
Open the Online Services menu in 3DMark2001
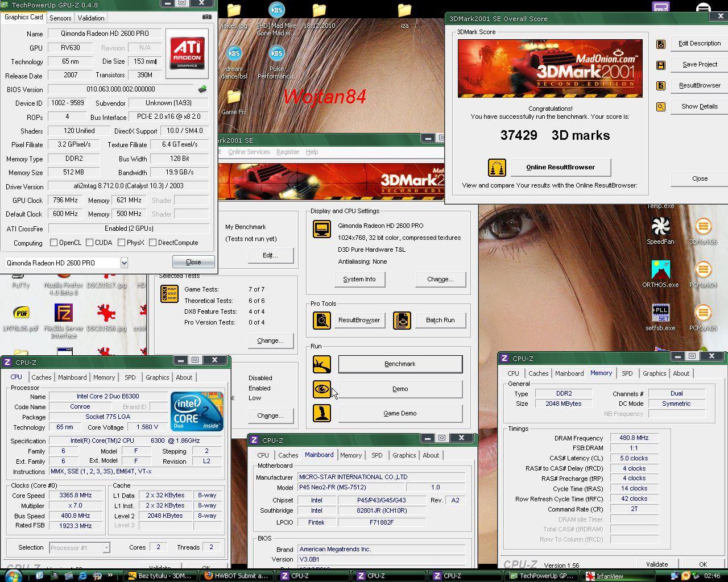[x=249, y=152]
